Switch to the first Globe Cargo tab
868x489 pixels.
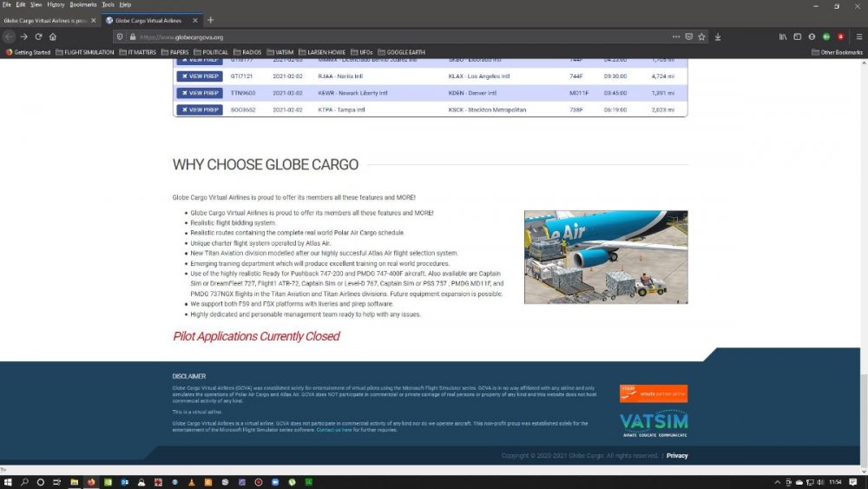coord(45,21)
